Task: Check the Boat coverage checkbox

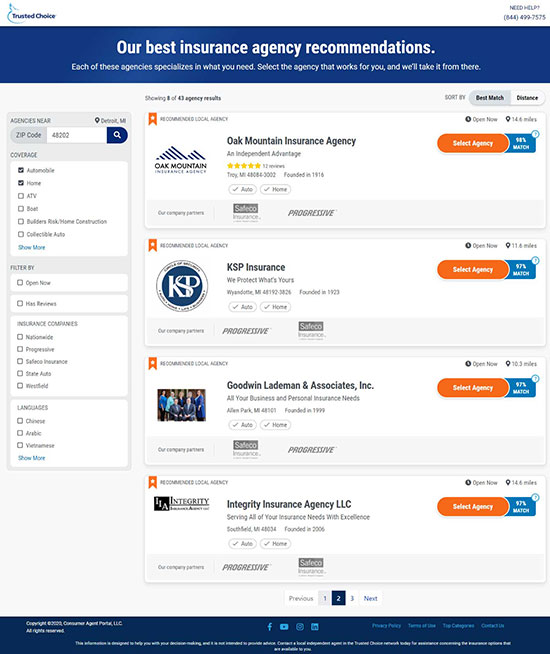Action: tap(21, 209)
